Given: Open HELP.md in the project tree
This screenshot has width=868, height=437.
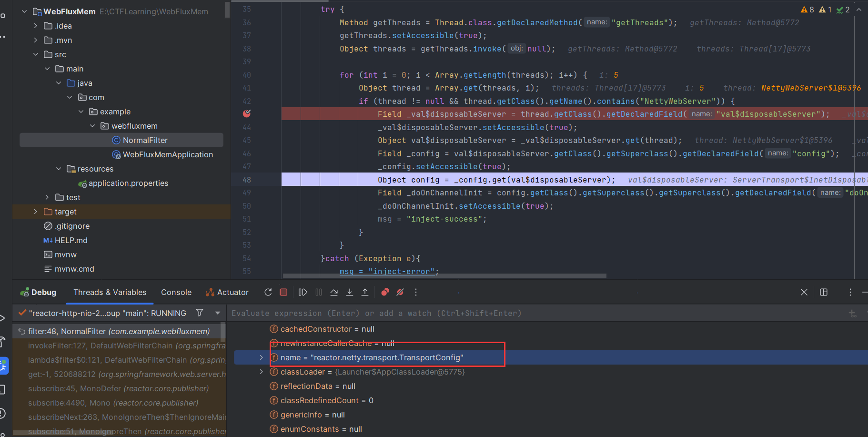Looking at the screenshot, I should 65,240.
